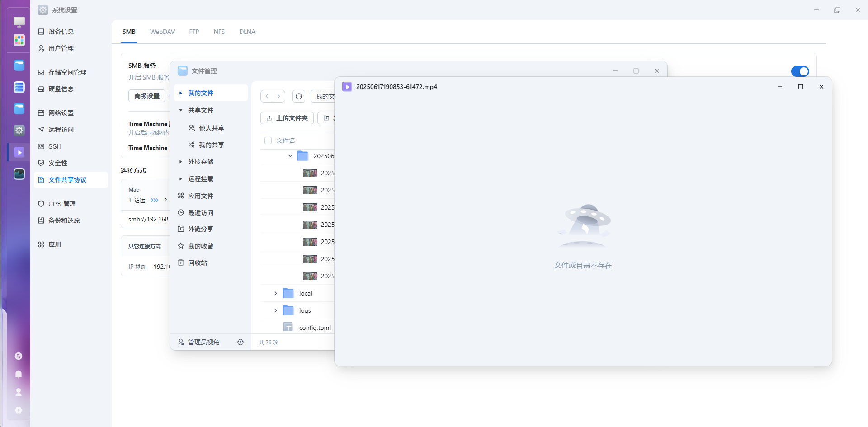Click the 远程访问 remote access icon
The width and height of the screenshot is (868, 427).
41,130
